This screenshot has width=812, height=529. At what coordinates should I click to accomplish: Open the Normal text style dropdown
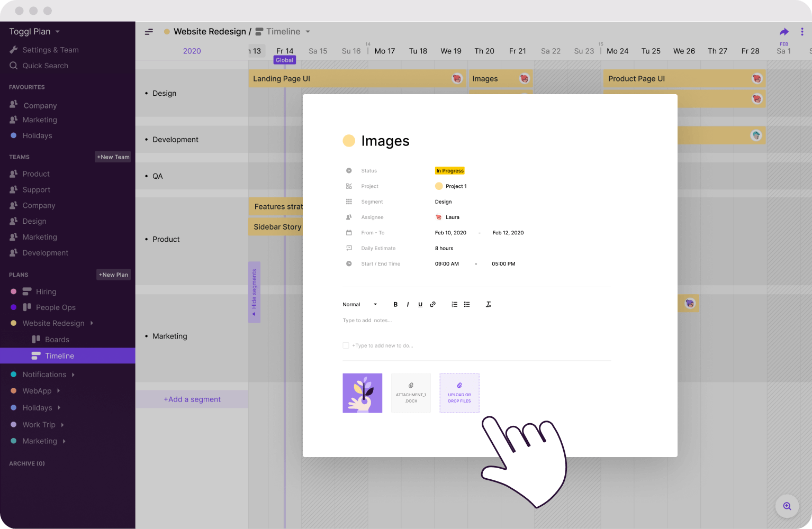(360, 305)
